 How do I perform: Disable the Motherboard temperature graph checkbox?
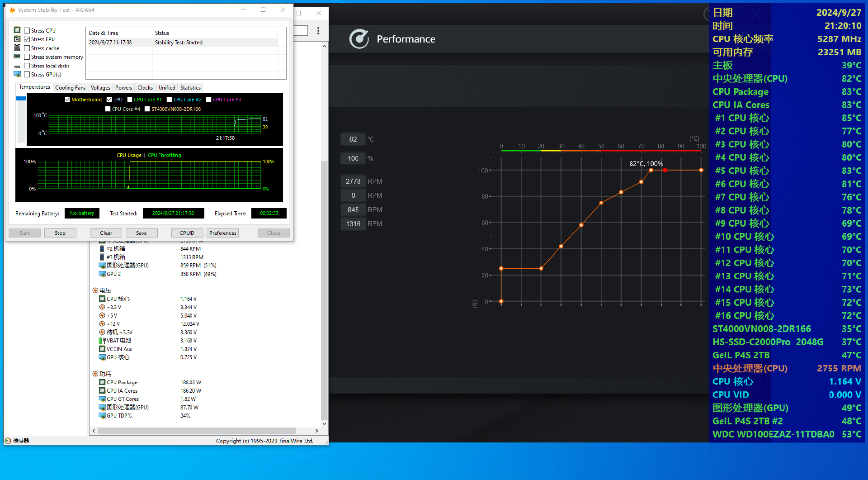(67, 100)
